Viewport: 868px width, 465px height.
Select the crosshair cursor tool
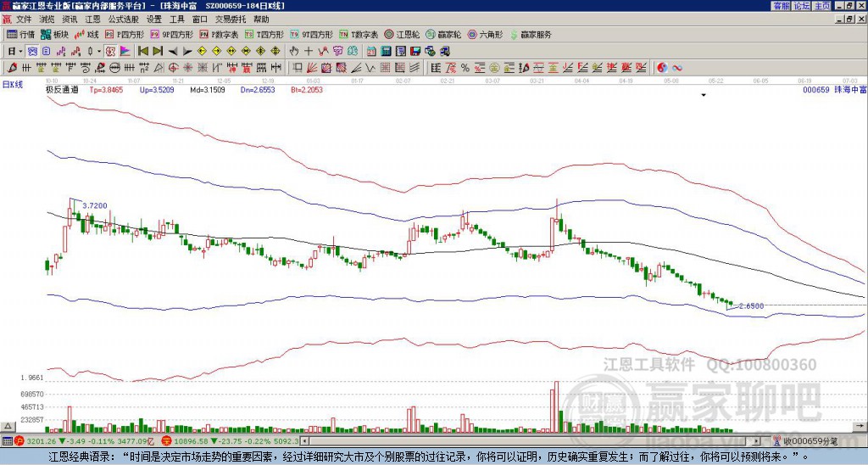click(x=309, y=52)
